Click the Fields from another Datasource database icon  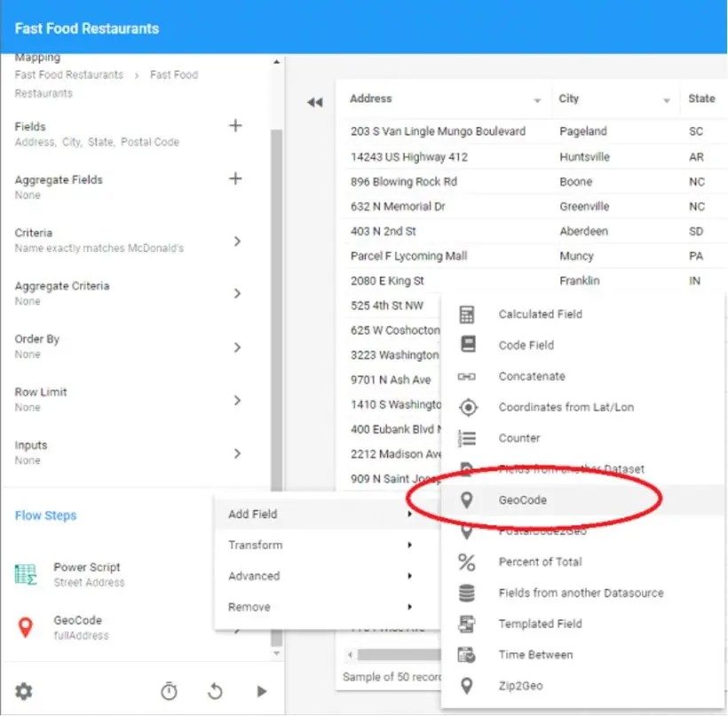click(x=467, y=593)
